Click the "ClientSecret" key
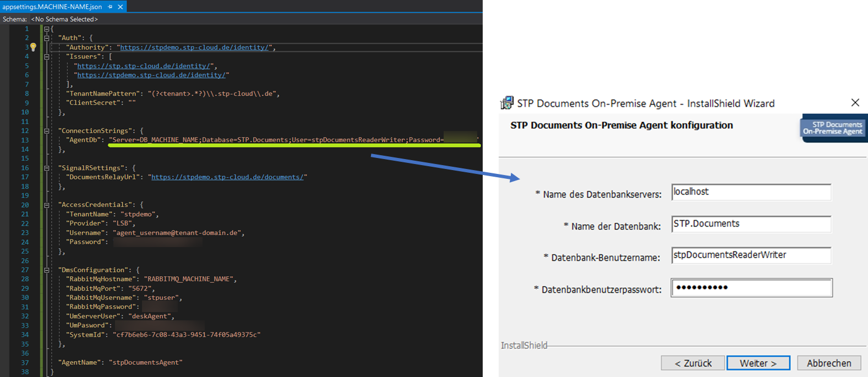Viewport: 868px width, 377px height. (x=93, y=103)
